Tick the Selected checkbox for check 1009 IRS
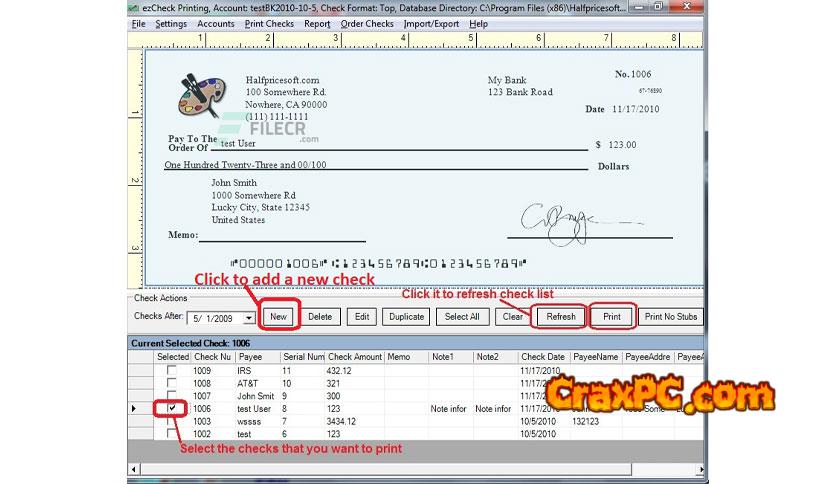This screenshot has width=836, height=484. click(x=171, y=370)
